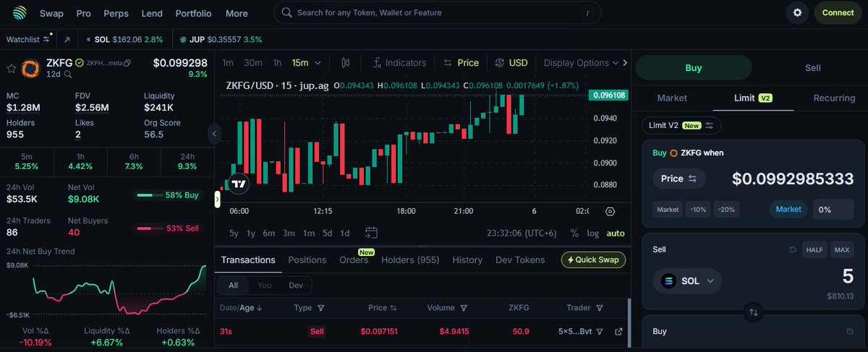This screenshot has height=352, width=868.
Task: Toggle auto scale on chart
Action: pyautogui.click(x=616, y=233)
